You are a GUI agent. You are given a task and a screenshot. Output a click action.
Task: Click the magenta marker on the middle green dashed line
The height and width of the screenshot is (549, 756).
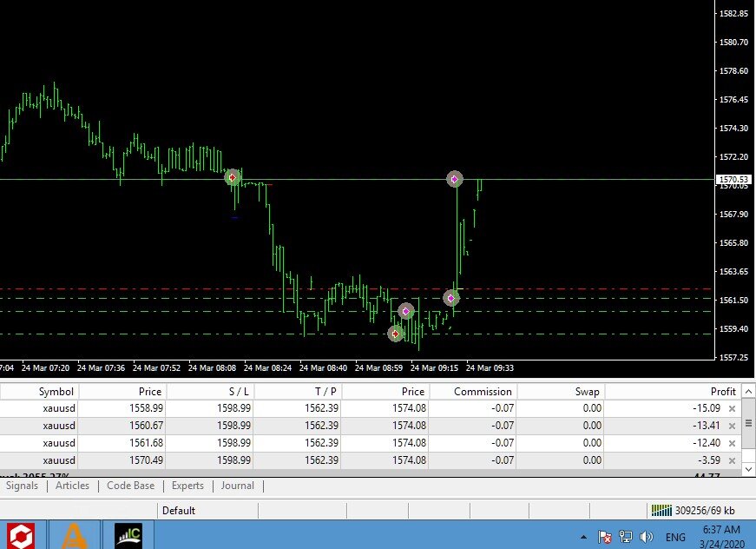point(406,311)
